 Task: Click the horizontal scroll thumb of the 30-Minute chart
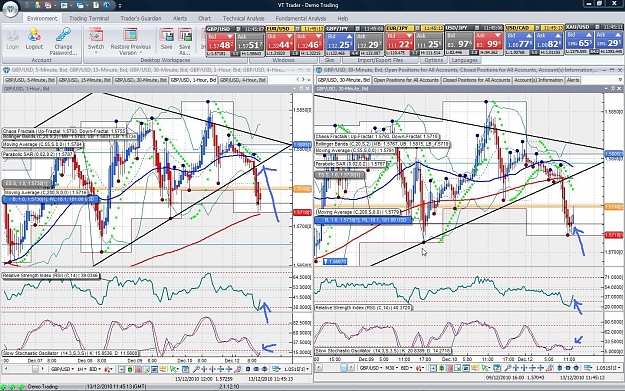(x=344, y=368)
